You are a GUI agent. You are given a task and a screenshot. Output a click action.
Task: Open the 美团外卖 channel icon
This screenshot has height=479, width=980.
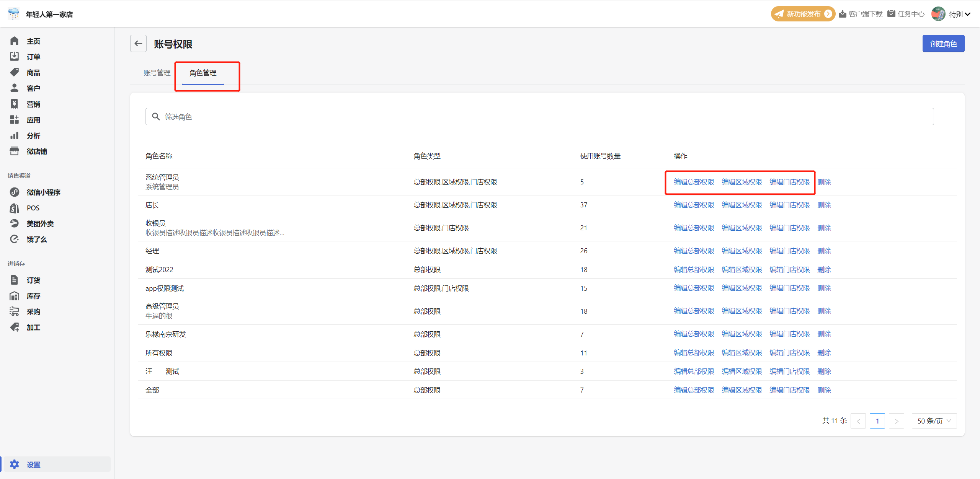pyautogui.click(x=14, y=223)
